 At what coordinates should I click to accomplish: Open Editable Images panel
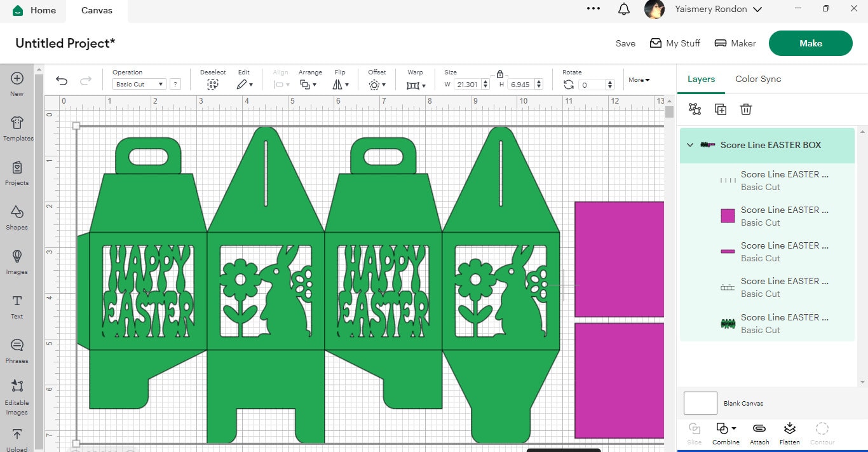pos(17,396)
